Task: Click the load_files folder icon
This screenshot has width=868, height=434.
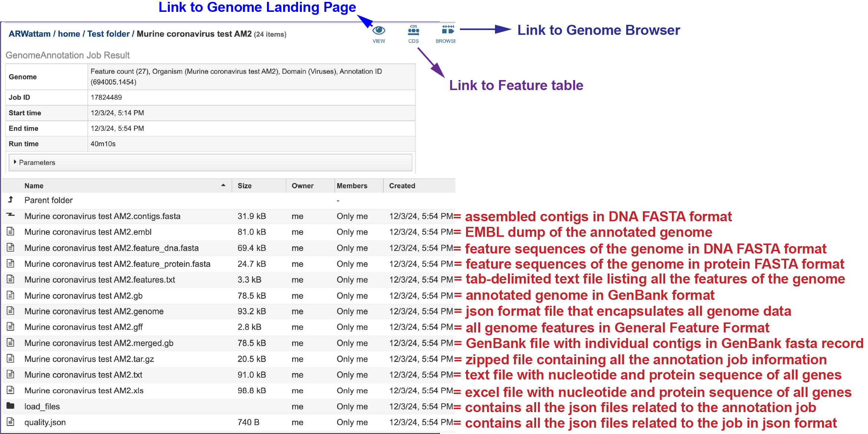Action: coord(11,406)
